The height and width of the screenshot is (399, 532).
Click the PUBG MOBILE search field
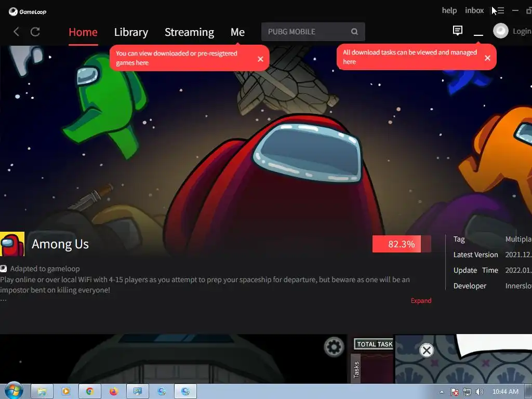coord(313,32)
